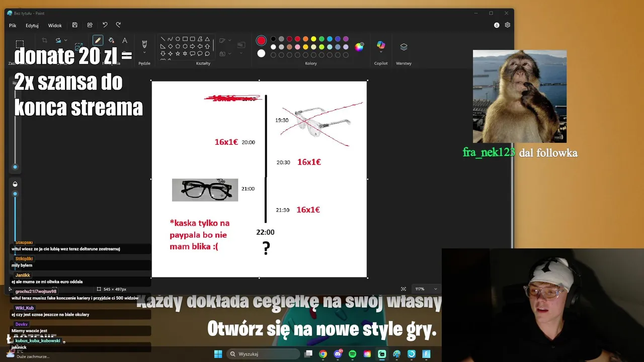Choose the black color swatch
Image resolution: width=644 pixels, height=362 pixels.
pyautogui.click(x=273, y=39)
